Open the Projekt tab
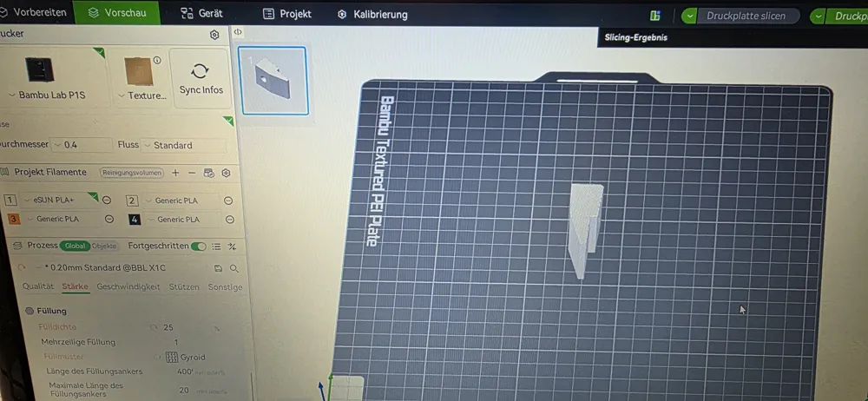868x401 pixels. (x=286, y=15)
